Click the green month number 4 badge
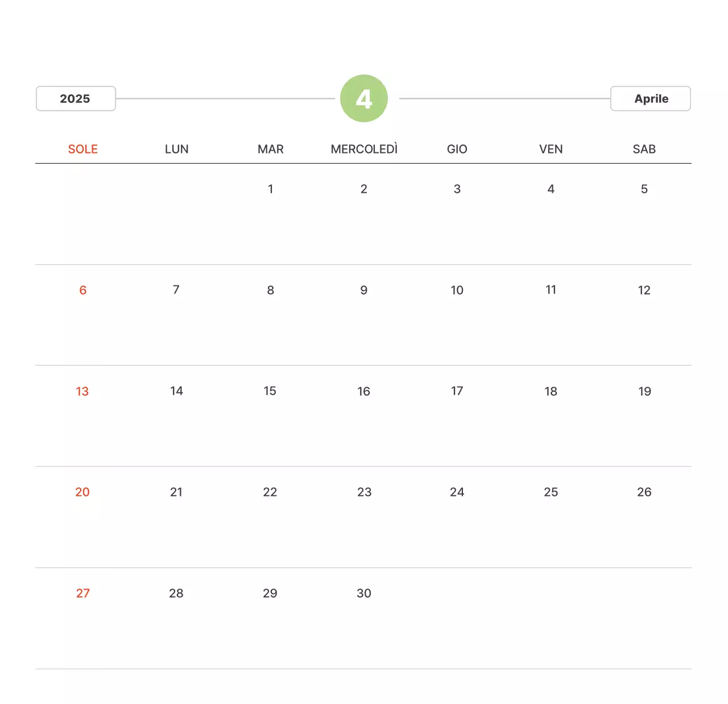 [x=364, y=98]
